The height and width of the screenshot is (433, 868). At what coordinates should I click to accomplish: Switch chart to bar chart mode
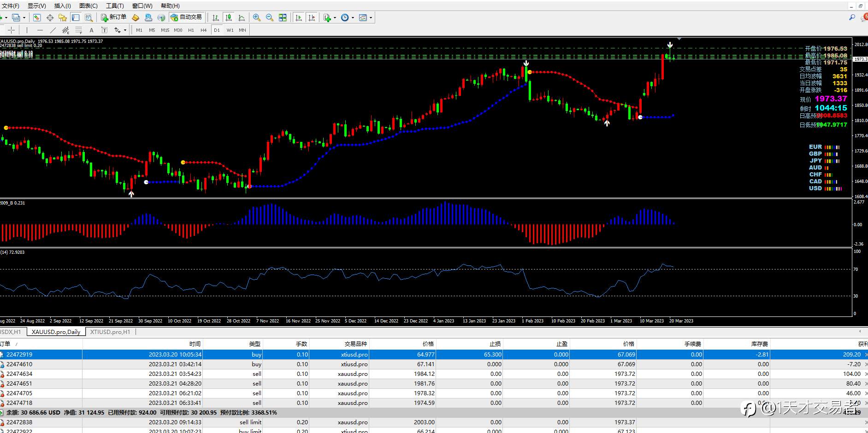coord(216,18)
